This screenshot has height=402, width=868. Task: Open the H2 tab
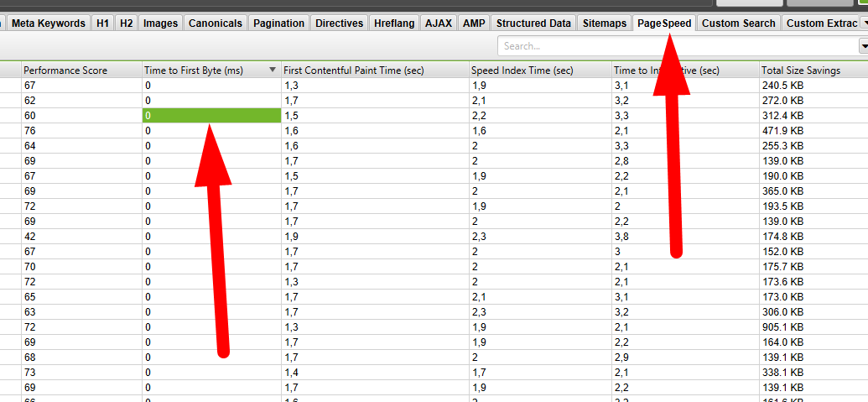click(x=126, y=23)
